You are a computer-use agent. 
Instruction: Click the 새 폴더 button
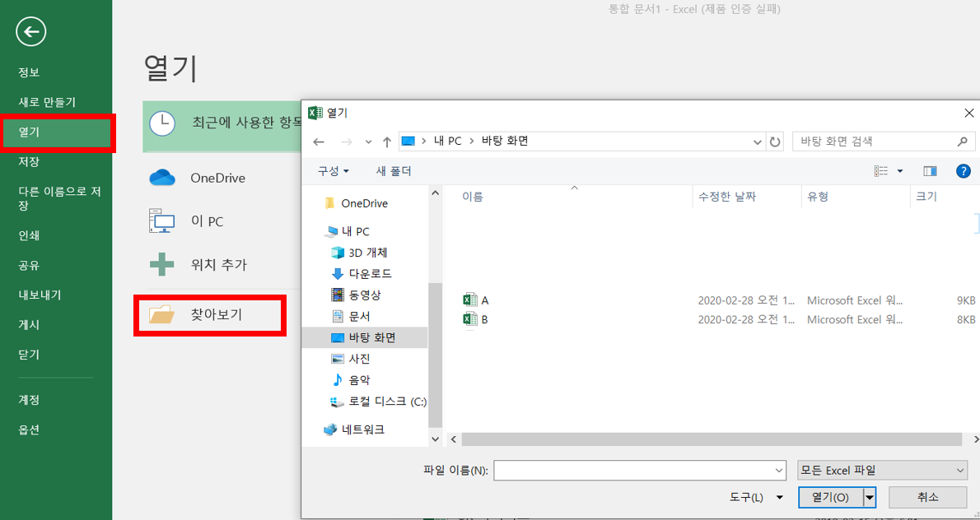point(393,170)
